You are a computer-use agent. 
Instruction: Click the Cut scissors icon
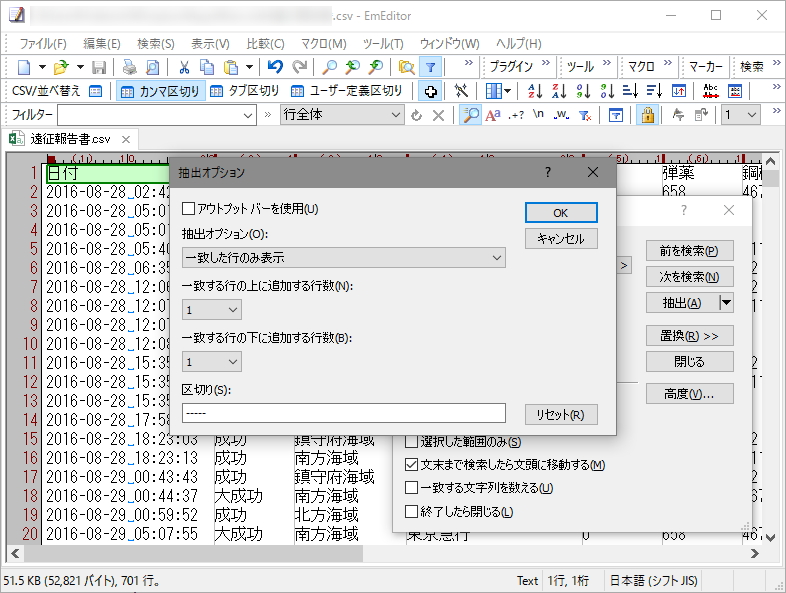[x=184, y=67]
